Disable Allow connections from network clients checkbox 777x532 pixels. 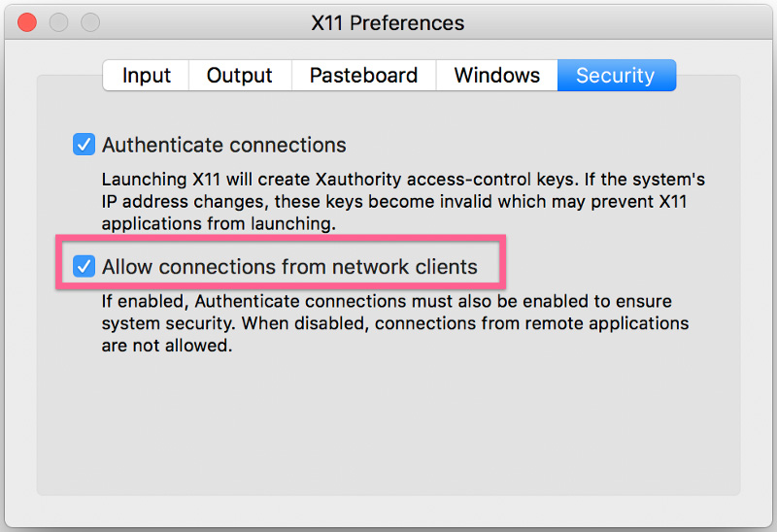[x=84, y=266]
